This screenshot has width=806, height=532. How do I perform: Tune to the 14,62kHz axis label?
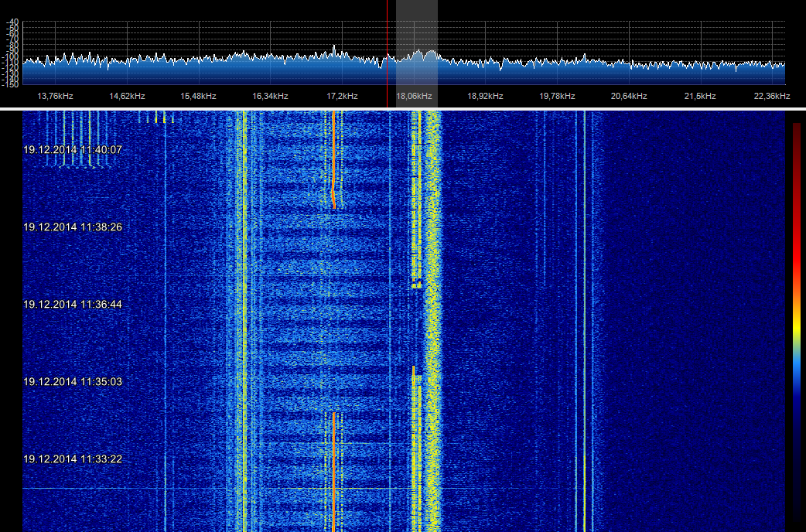point(127,97)
